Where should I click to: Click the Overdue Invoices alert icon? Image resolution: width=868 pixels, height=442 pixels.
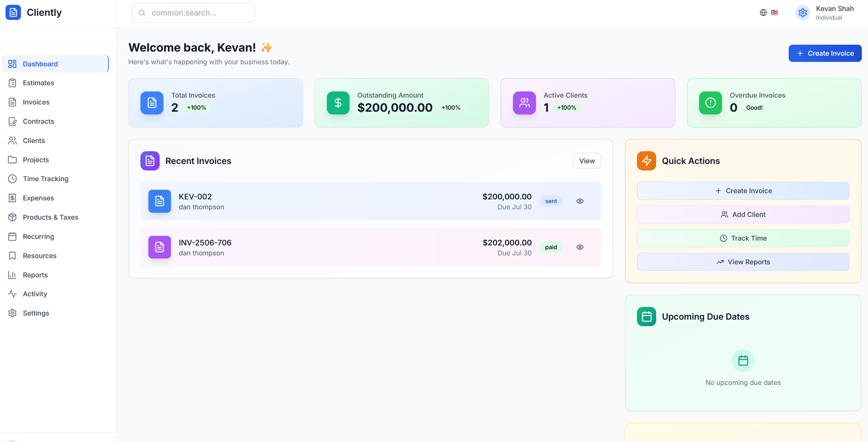click(x=710, y=103)
